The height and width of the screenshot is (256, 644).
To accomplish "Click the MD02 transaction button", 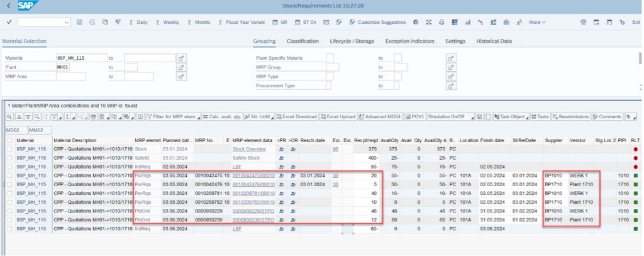I will pyautogui.click(x=16, y=130).
